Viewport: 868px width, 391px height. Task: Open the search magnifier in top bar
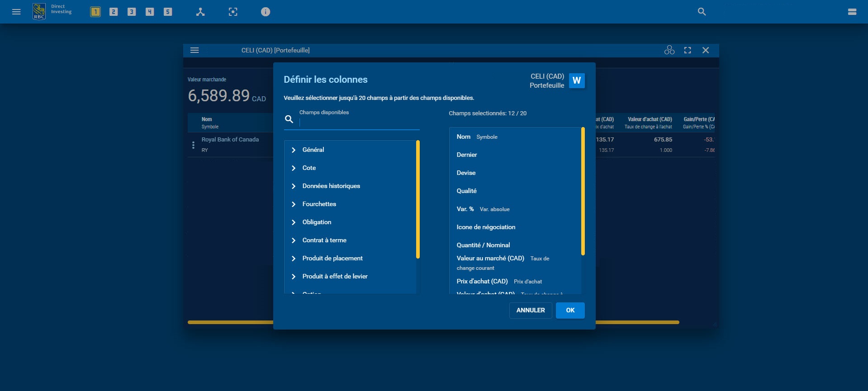(x=702, y=12)
